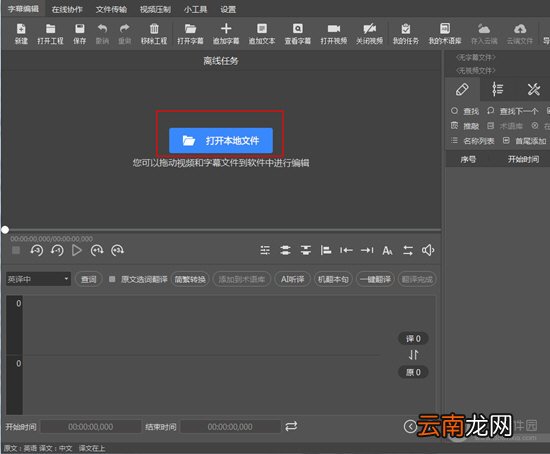Click the 译 0 counter badge
This screenshot has width=550, height=454.
[x=413, y=339]
